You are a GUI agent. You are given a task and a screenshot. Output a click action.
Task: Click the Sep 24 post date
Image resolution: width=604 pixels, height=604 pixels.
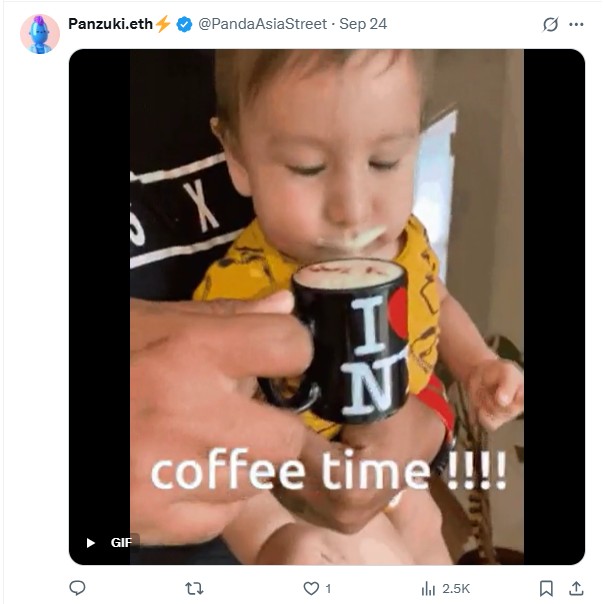point(363,24)
